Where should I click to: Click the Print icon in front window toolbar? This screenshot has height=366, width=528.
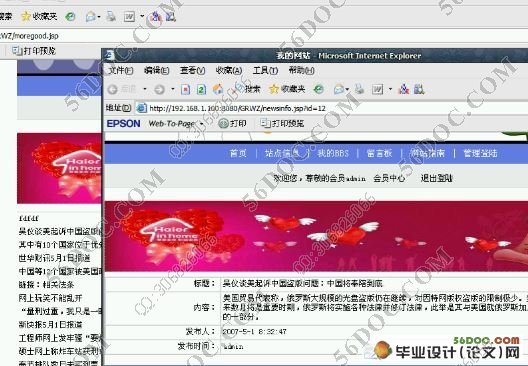pyautogui.click(x=360, y=89)
